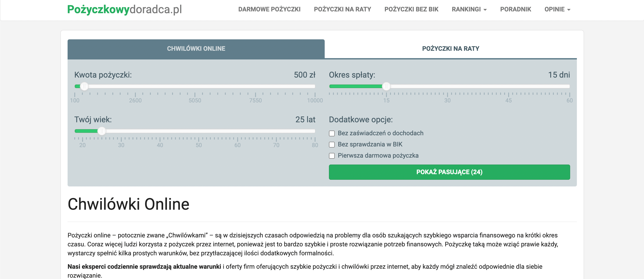Click the caret arrow next to RANKINGI

click(485, 10)
